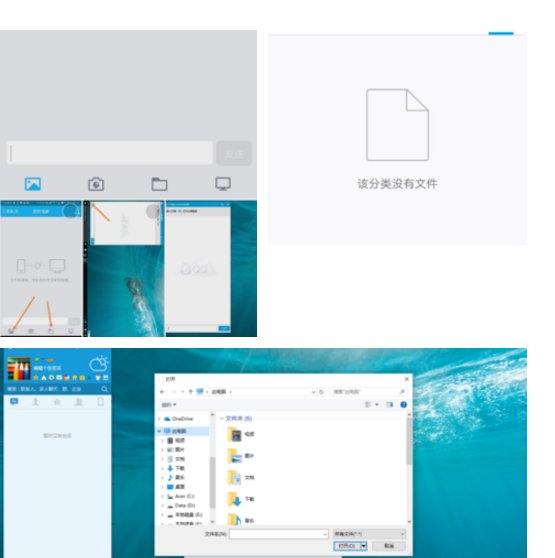Image resolution: width=555 pixels, height=558 pixels.
Task: Click the navigation pane vertical scrollbar
Action: point(213,468)
